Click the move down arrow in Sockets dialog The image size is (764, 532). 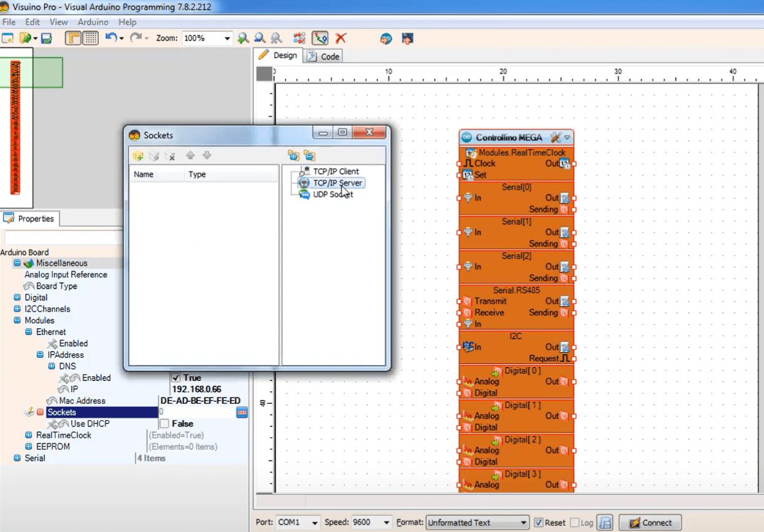pyautogui.click(x=207, y=156)
